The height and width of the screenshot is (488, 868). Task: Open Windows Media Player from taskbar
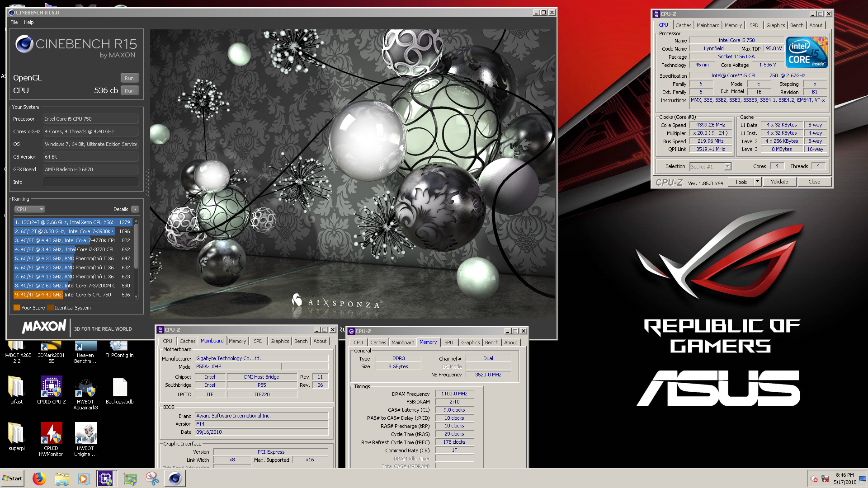[x=84, y=479]
